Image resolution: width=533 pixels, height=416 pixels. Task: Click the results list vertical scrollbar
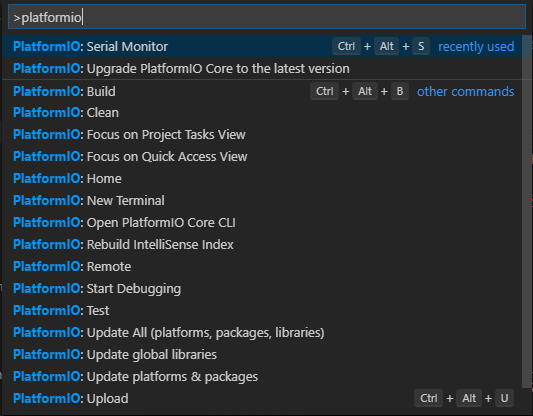click(x=527, y=211)
